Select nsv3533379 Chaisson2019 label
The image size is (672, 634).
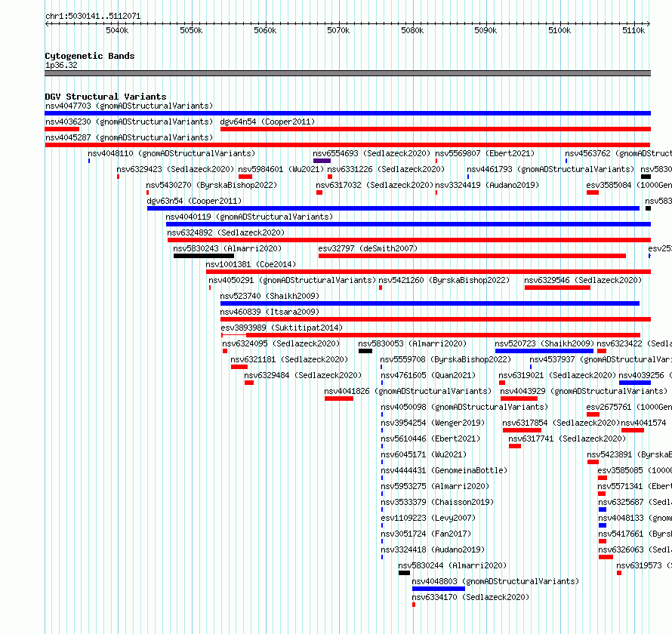(x=437, y=502)
